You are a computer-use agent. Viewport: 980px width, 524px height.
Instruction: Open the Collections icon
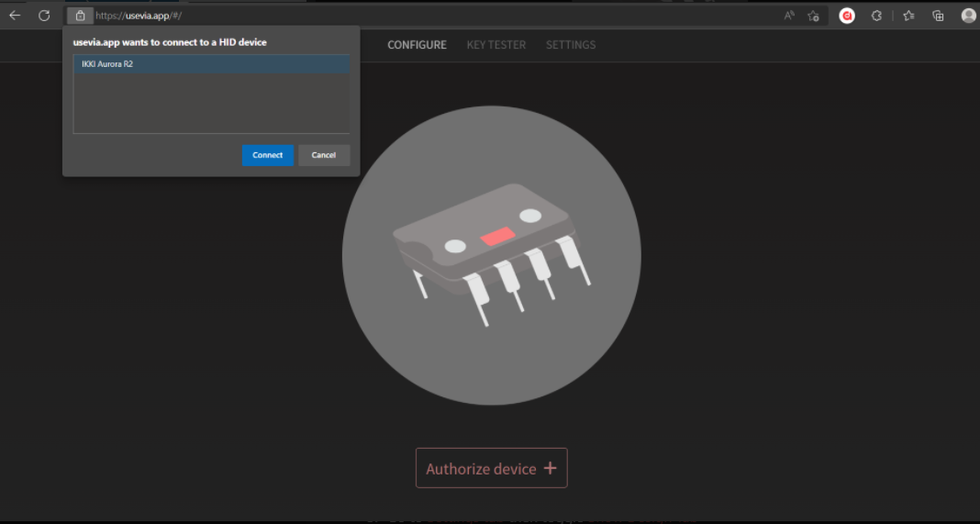tap(938, 16)
